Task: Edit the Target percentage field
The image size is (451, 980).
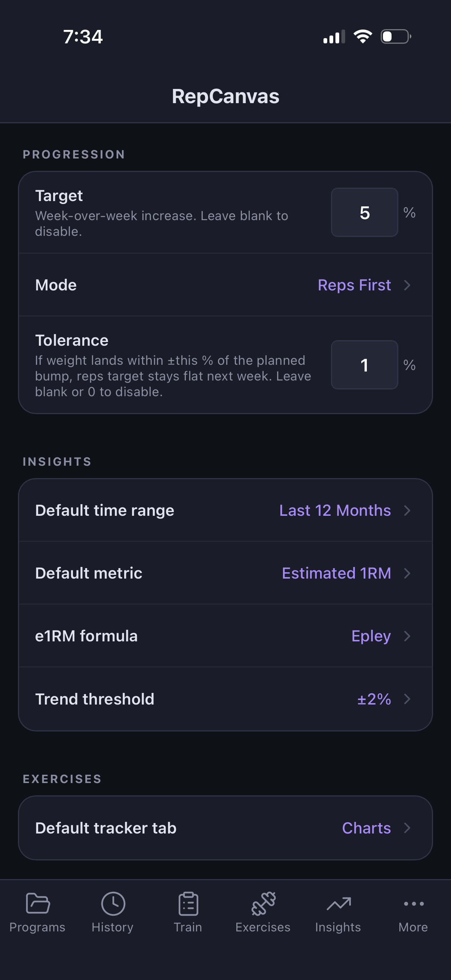Action: coord(364,213)
